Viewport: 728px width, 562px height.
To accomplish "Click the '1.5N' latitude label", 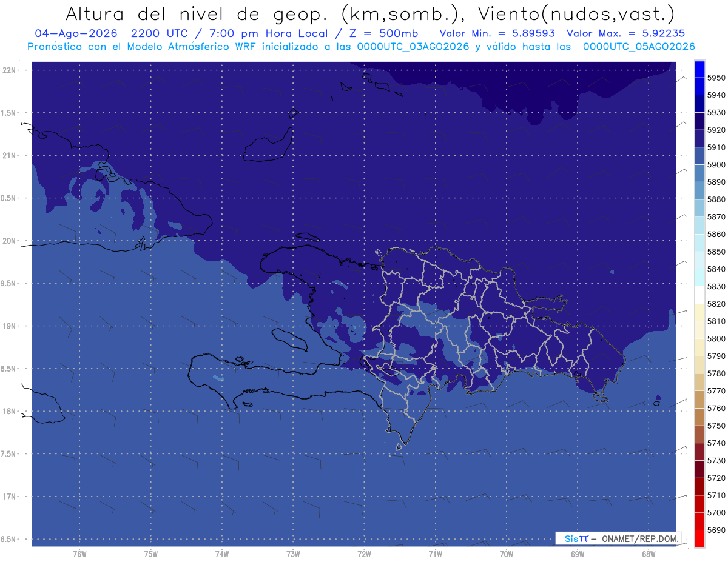I will [9, 113].
